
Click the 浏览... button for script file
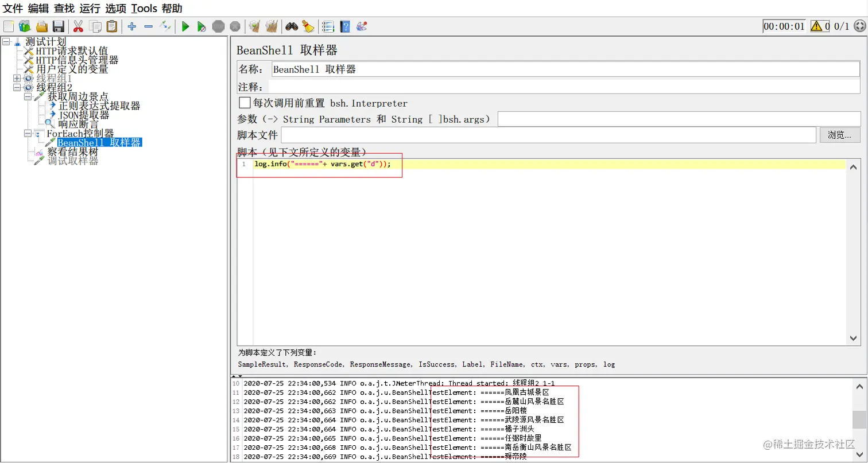pyautogui.click(x=839, y=134)
